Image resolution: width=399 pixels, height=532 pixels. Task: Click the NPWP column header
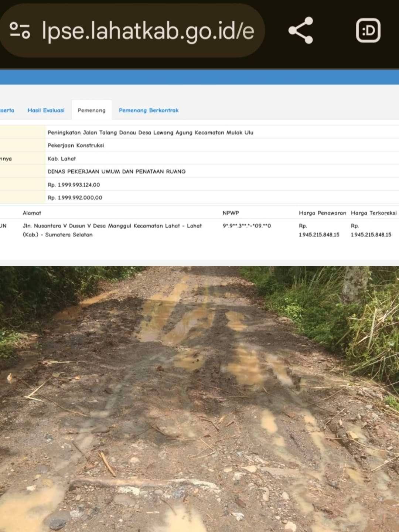[x=231, y=213]
